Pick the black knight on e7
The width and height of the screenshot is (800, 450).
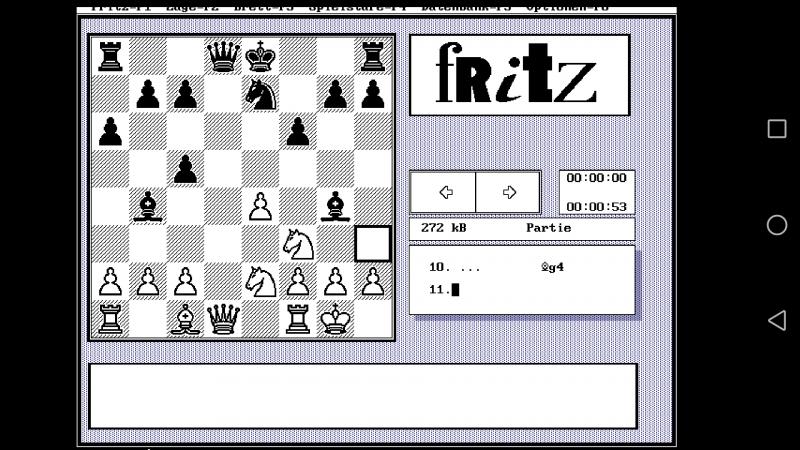[x=261, y=94]
